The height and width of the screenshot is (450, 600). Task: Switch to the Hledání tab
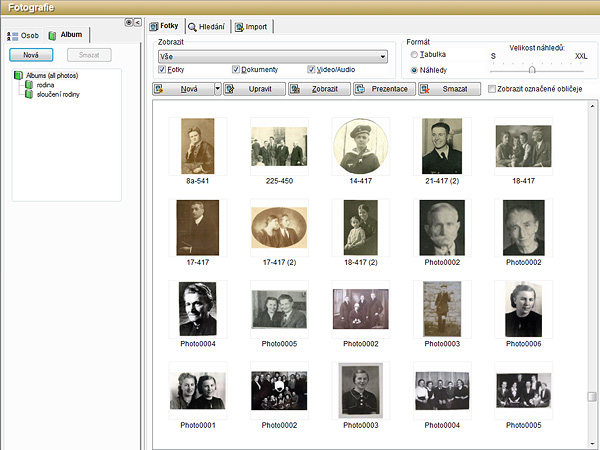207,27
